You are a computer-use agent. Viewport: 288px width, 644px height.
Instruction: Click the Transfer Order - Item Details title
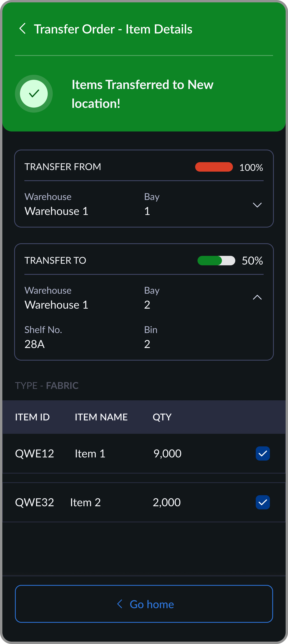(113, 29)
